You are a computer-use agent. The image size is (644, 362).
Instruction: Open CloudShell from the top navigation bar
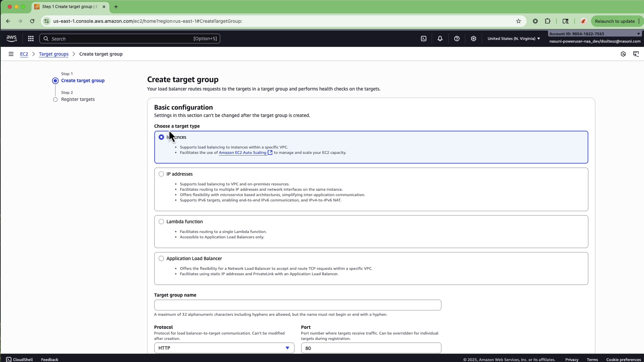[x=423, y=39]
